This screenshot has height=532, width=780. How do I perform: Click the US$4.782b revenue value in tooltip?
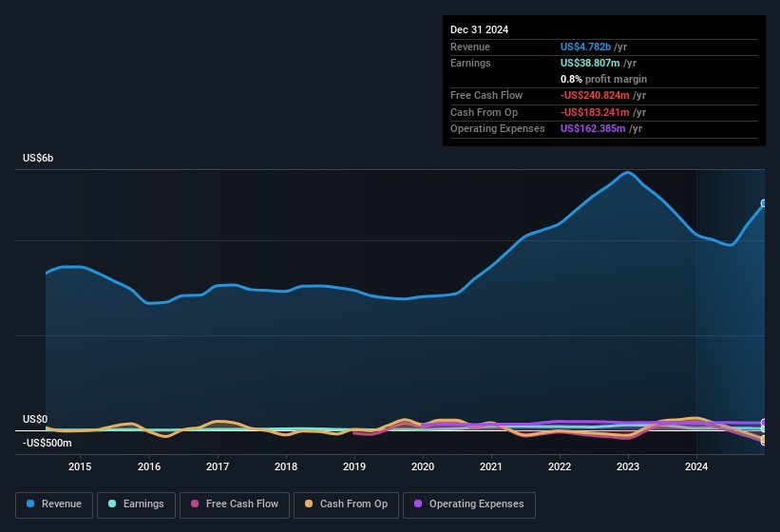point(585,47)
